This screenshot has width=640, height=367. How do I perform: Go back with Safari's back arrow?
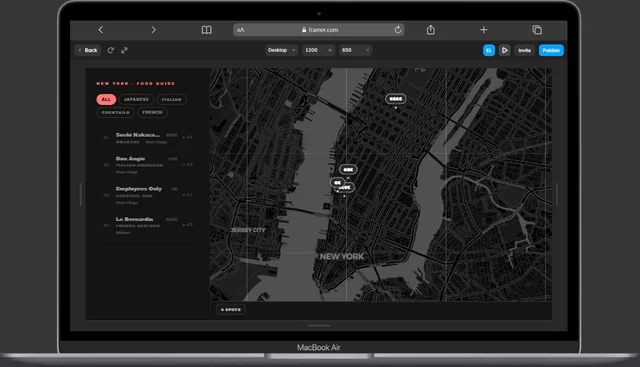100,30
